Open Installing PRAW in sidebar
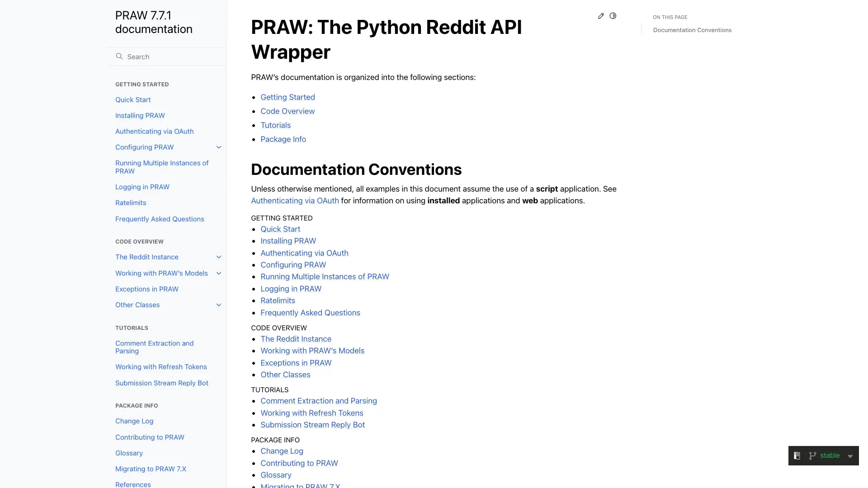Screen dimensions: 868x488 click(x=140, y=116)
